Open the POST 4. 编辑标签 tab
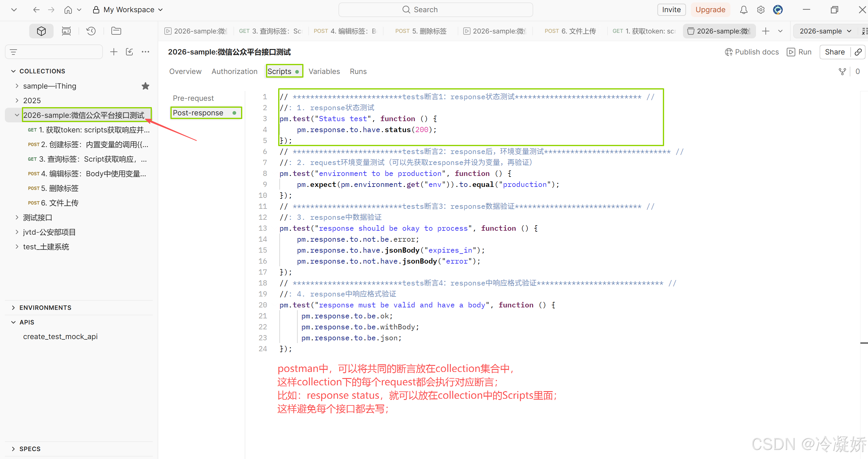868x459 pixels. 345,31
